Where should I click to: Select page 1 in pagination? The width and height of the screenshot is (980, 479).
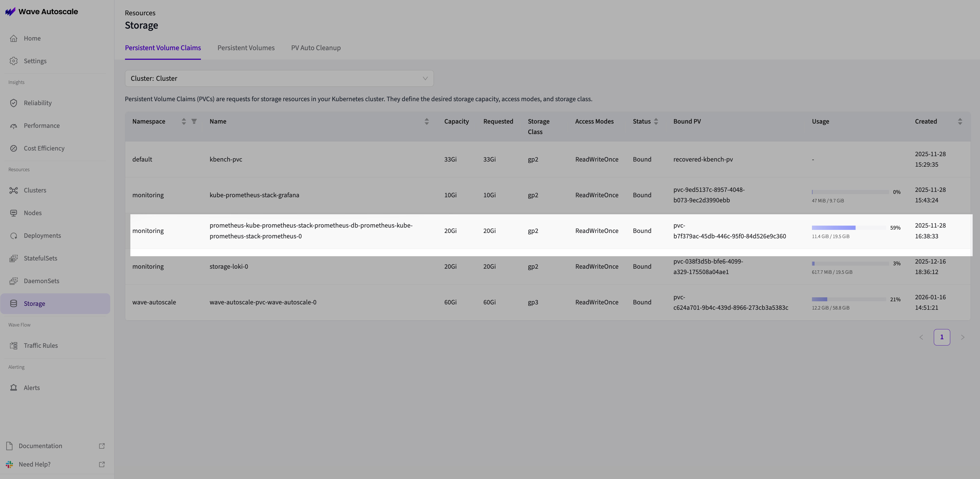[942, 337]
